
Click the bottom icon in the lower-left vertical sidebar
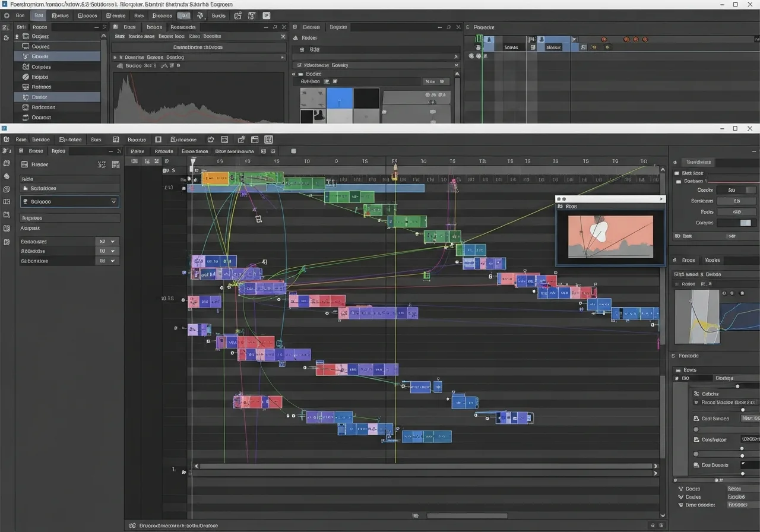[7, 242]
